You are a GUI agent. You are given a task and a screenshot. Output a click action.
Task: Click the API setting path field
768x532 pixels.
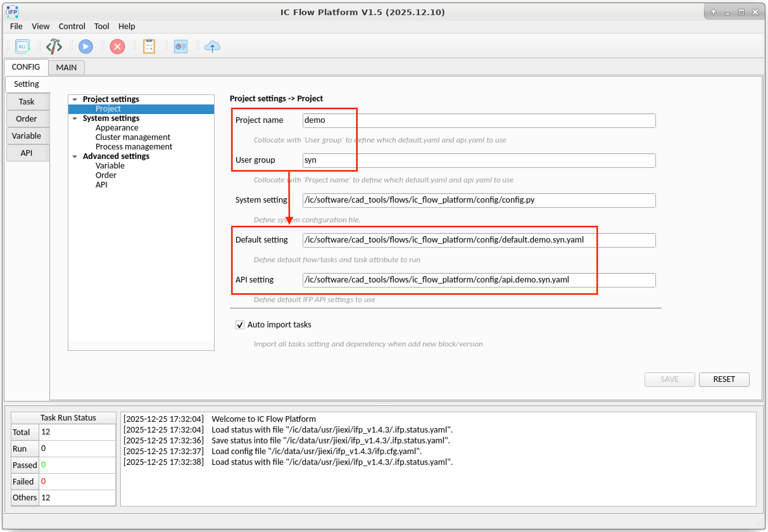coord(479,280)
